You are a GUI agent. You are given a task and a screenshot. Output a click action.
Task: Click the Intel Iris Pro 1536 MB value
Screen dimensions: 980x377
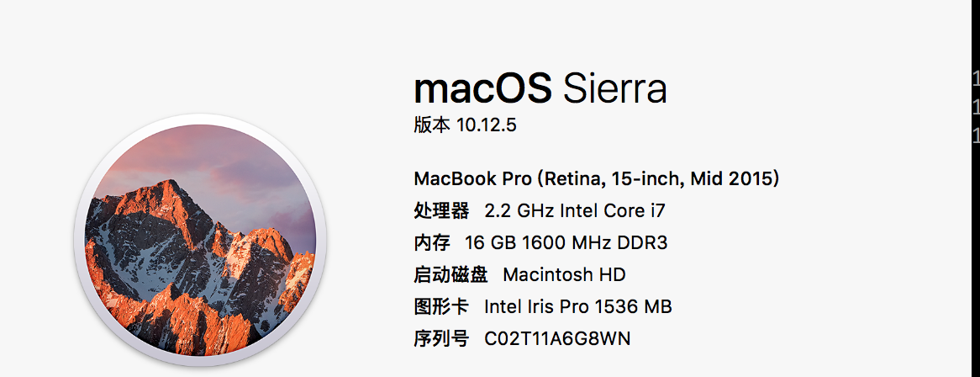pos(578,307)
